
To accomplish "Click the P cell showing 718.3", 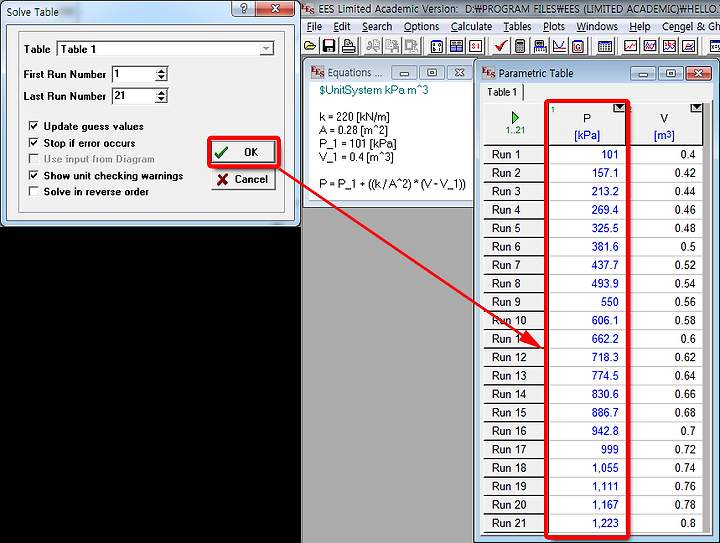I will point(586,357).
